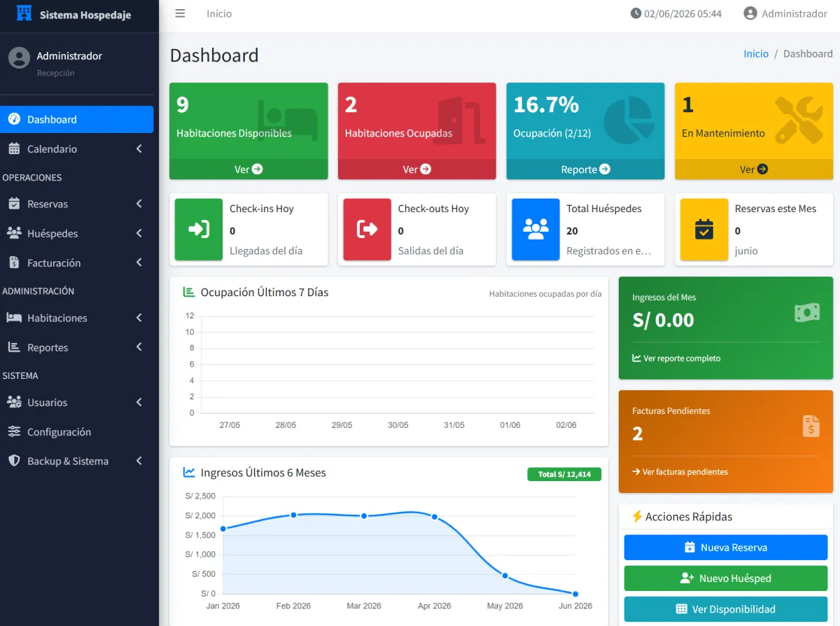Viewport: 840px width, 626px height.
Task: Click the yellow Reservas este Mes calendar icon
Action: click(x=704, y=229)
